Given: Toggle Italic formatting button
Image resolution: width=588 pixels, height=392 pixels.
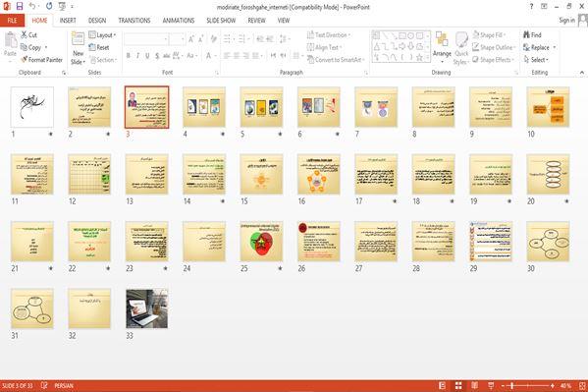Looking at the screenshot, I should pyautogui.click(x=137, y=56).
